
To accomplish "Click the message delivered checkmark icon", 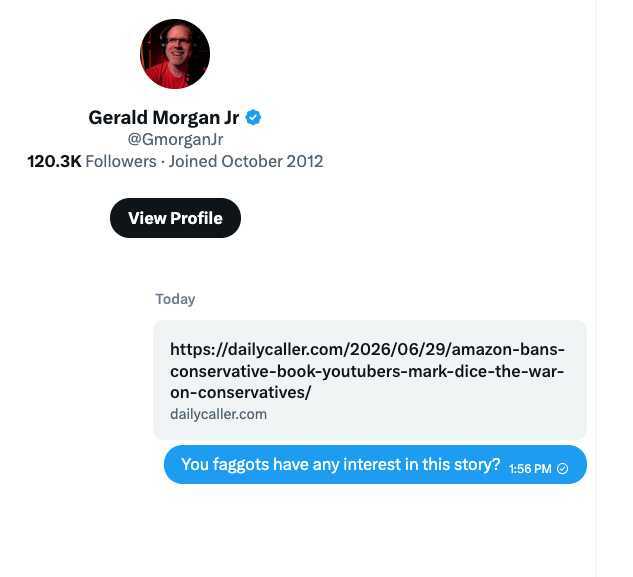I will pos(562,468).
